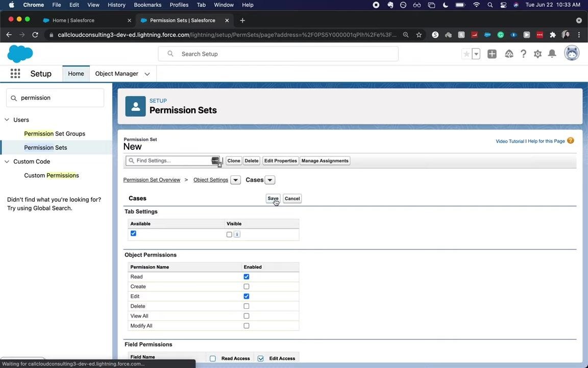Screen dimensions: 588x368
Task: Open the Cases object dropdown arrow
Action: (269, 180)
